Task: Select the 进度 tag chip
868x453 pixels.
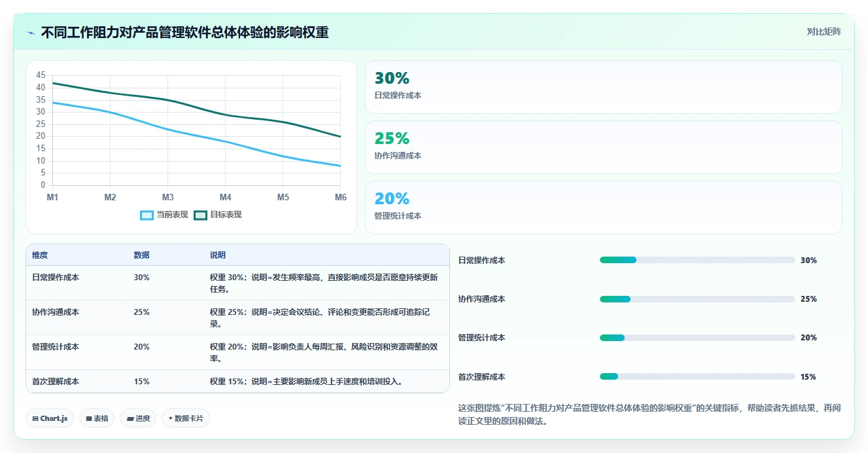Action: pos(138,418)
